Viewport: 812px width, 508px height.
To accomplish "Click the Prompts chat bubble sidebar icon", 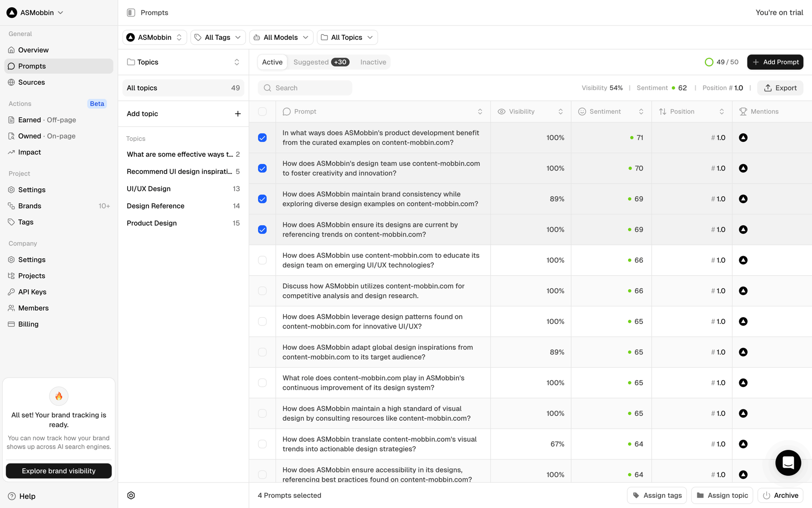I will (11, 66).
